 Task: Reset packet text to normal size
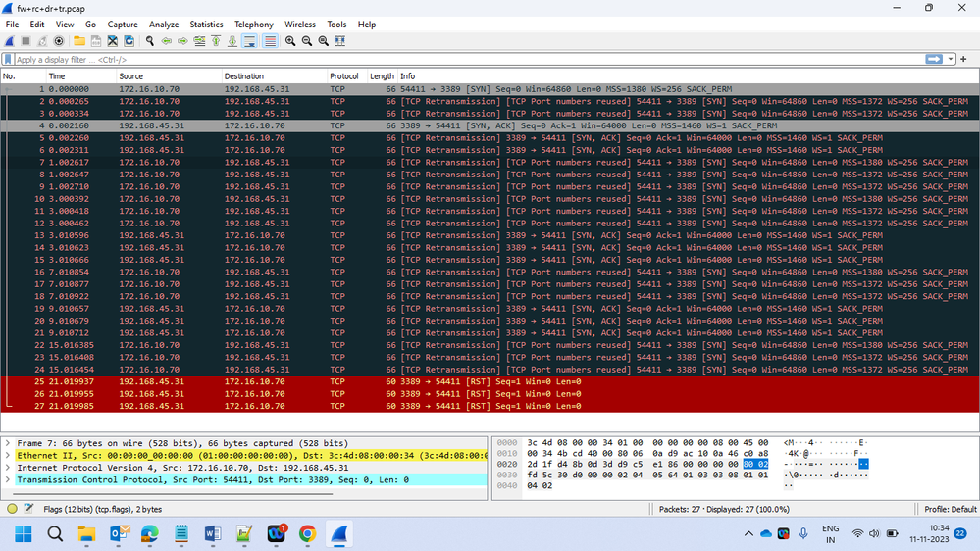323,41
